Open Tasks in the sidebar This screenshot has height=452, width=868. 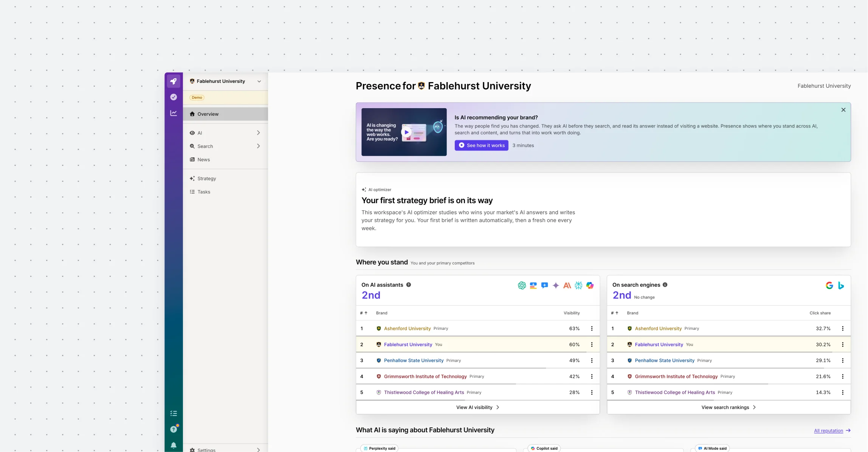pos(225,192)
